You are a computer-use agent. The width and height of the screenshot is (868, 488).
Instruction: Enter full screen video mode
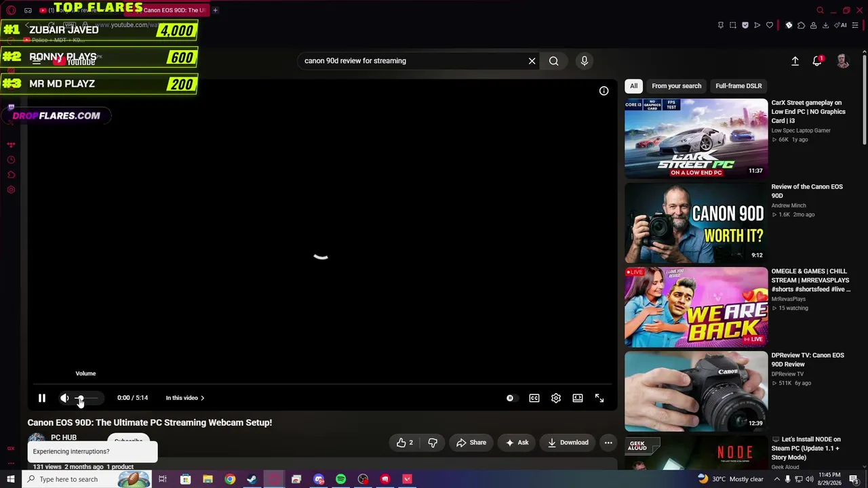pyautogui.click(x=599, y=398)
